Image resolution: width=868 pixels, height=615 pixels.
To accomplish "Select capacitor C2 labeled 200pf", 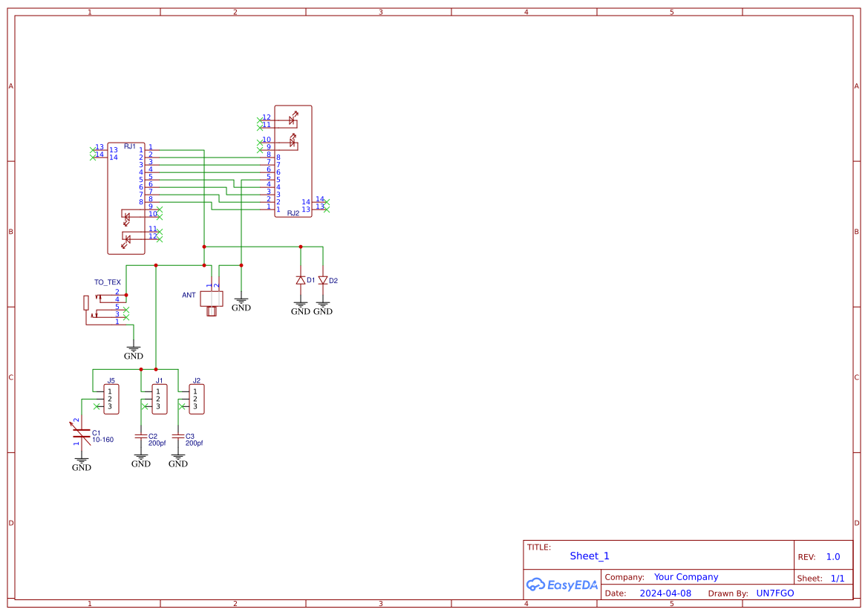I will click(x=140, y=437).
